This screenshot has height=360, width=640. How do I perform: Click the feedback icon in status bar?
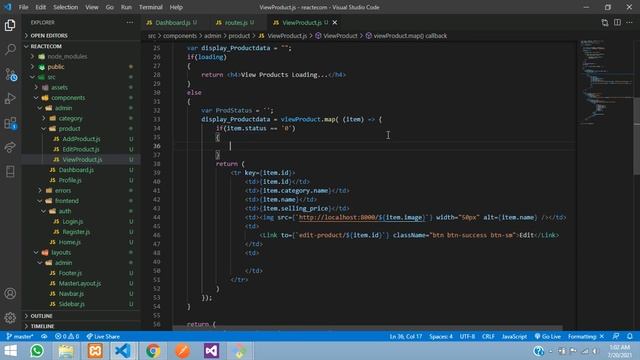pyautogui.click(x=616, y=336)
